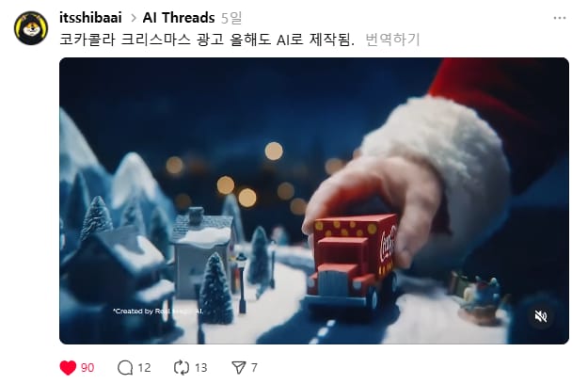Click the itsshibaai username link
The image size is (588, 384).
tap(90, 18)
